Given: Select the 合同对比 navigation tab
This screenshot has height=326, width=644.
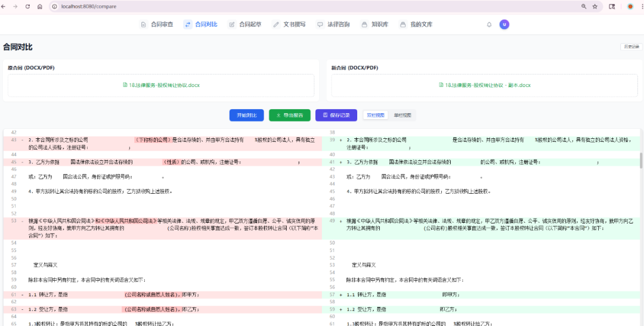Looking at the screenshot, I should (x=201, y=24).
